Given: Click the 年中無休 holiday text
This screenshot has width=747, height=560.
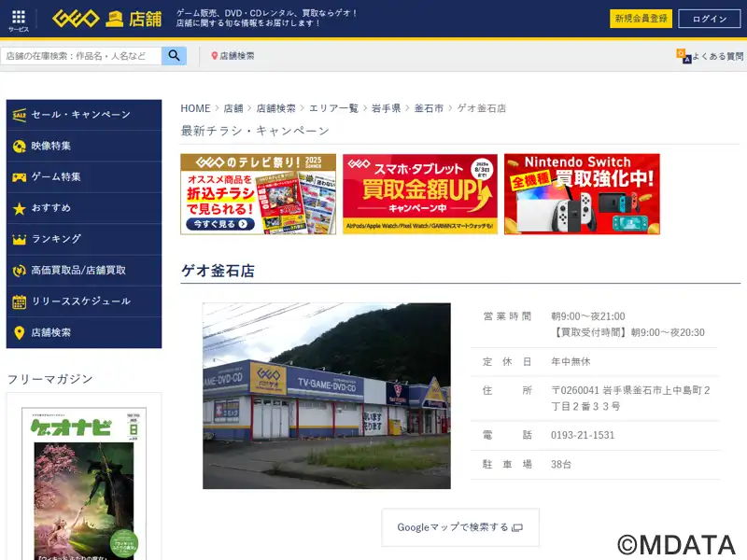Looking at the screenshot, I should click(571, 362).
